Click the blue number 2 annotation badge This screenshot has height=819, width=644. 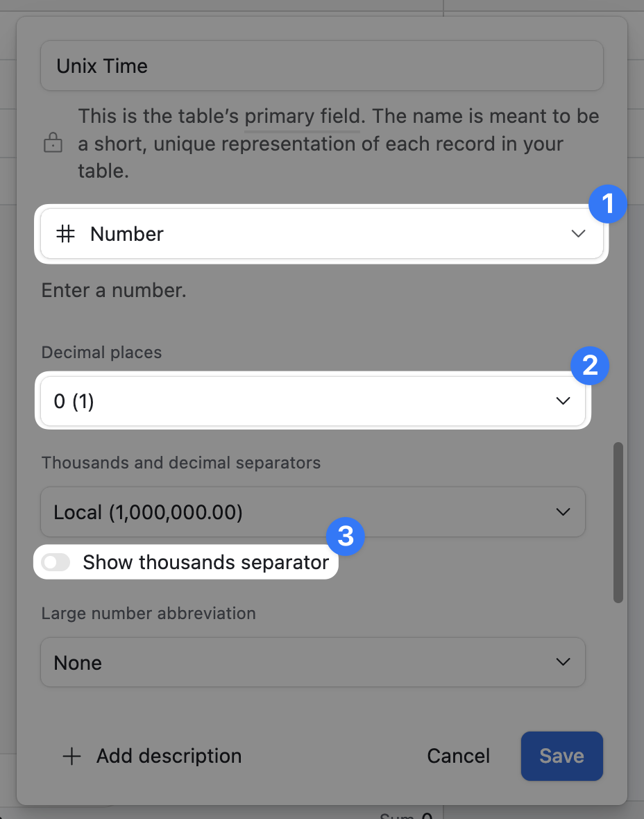(x=590, y=366)
